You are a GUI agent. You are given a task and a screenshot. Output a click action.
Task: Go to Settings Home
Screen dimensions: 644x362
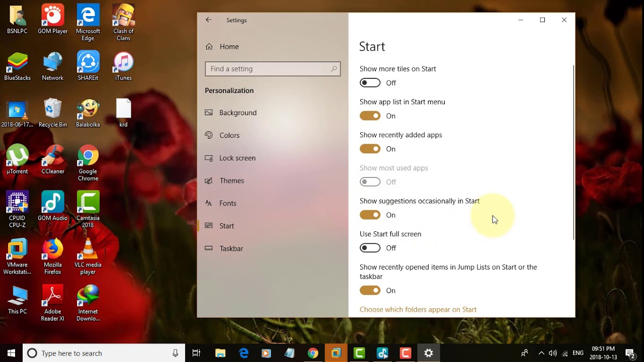pos(272,46)
